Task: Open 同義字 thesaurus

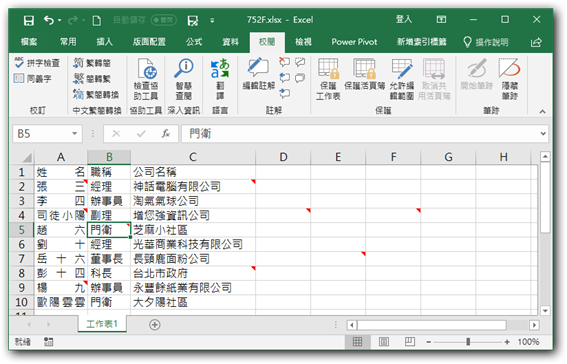Action: click(x=33, y=78)
